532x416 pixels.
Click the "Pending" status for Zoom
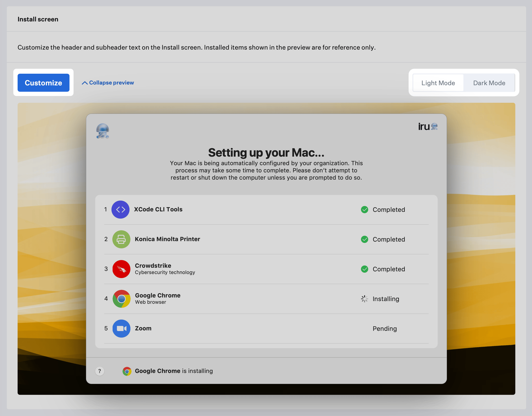click(x=385, y=329)
